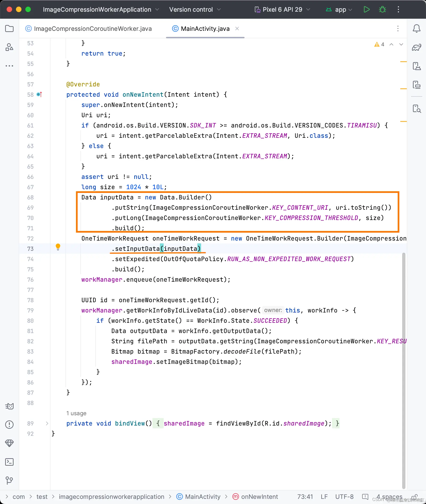Open the App Quality Insights gem icon

tap(9, 443)
